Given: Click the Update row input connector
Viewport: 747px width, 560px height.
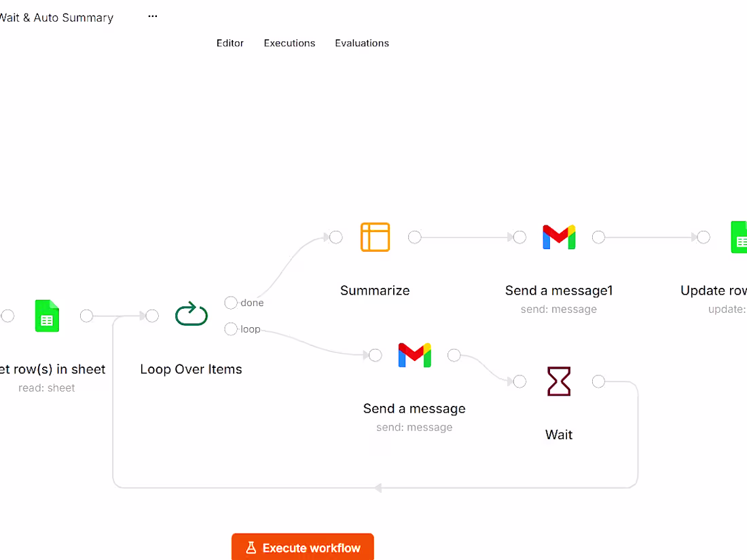Looking at the screenshot, I should pos(703,237).
